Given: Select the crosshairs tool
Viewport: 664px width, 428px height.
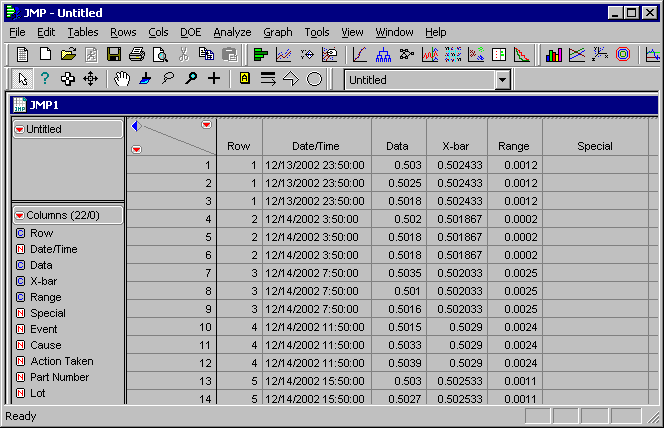Looking at the screenshot, I should (x=213, y=79).
